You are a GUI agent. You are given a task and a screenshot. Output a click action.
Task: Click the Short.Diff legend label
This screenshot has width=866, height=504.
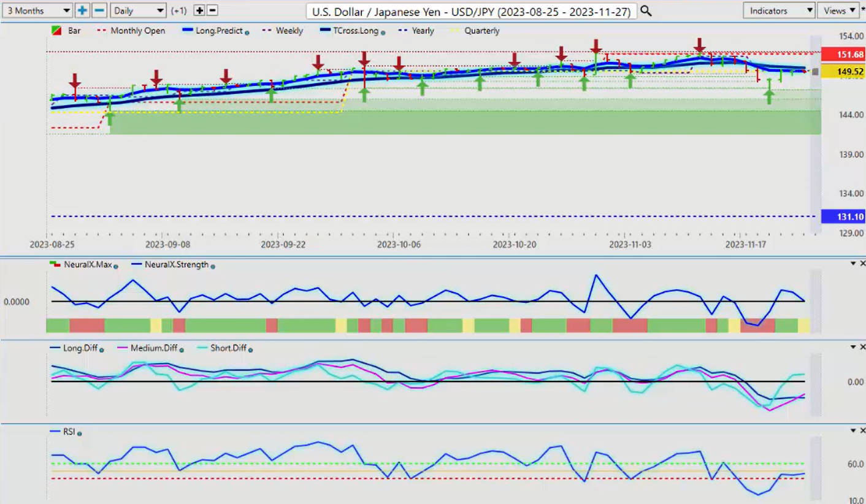(229, 348)
